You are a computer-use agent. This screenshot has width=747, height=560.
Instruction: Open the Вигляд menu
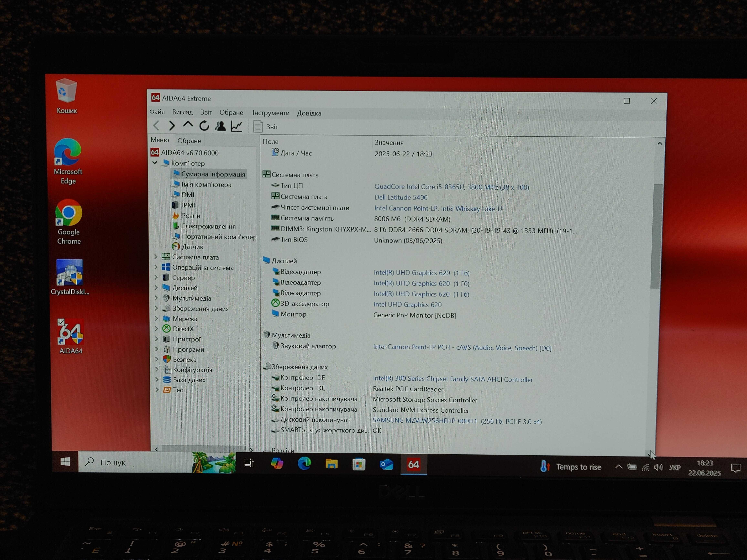(182, 112)
